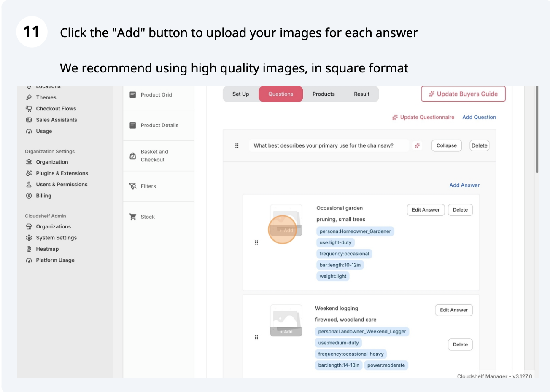The height and width of the screenshot is (392, 550).
Task: Click the frequency:occasional-heavy tag
Action: point(351,354)
